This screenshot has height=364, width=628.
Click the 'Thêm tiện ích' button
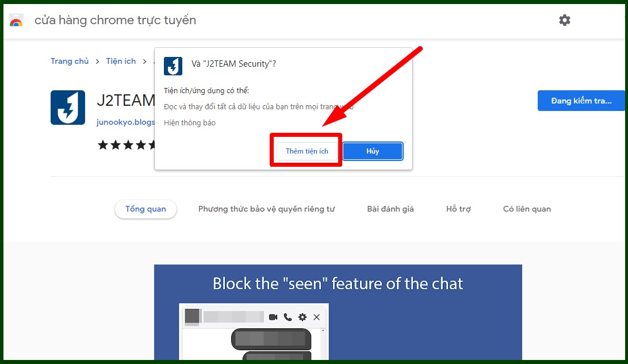[307, 151]
